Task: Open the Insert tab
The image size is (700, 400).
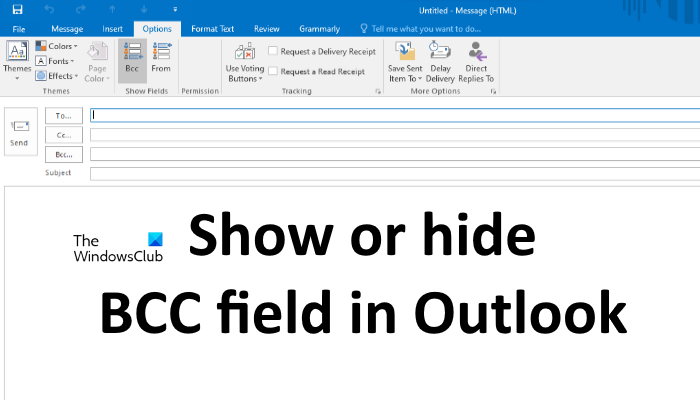Action: pos(112,28)
